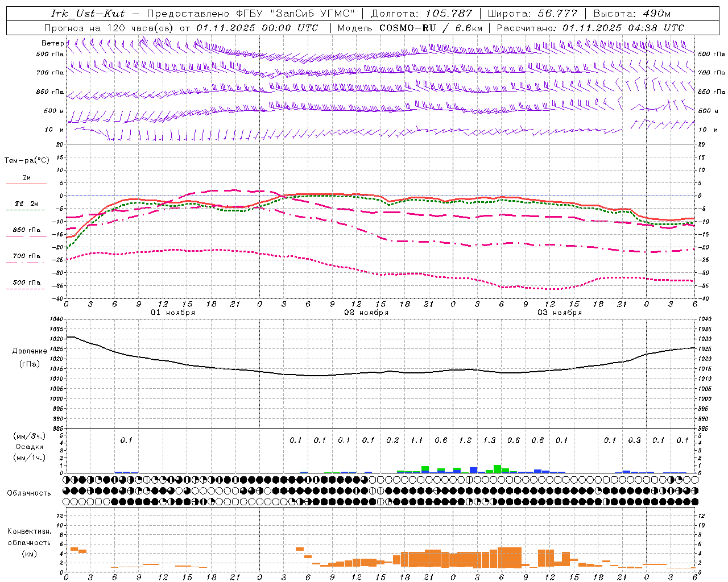This screenshot has height=582, width=728.
Task: Click the "Модель COSMO-RU / 6.6км" text
Action: click(410, 28)
